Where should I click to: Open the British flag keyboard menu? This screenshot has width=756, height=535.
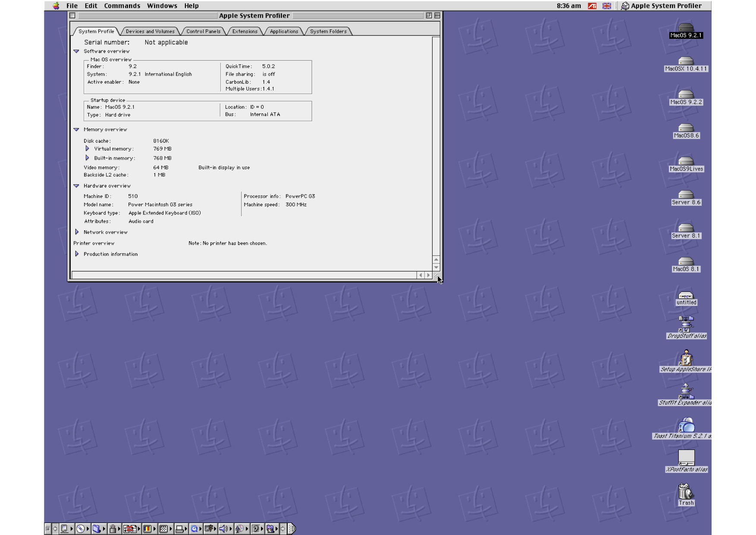(607, 6)
